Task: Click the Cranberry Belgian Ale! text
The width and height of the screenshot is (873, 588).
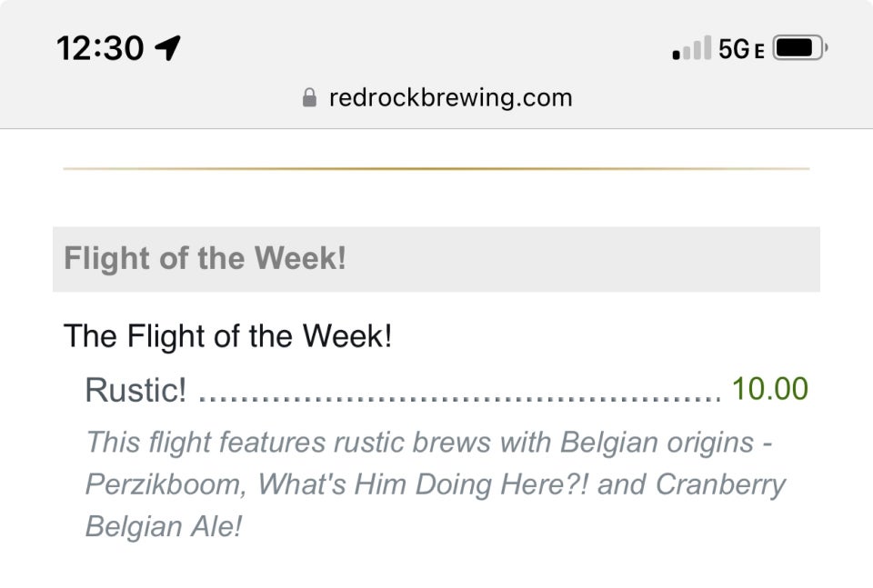Action: point(436,505)
